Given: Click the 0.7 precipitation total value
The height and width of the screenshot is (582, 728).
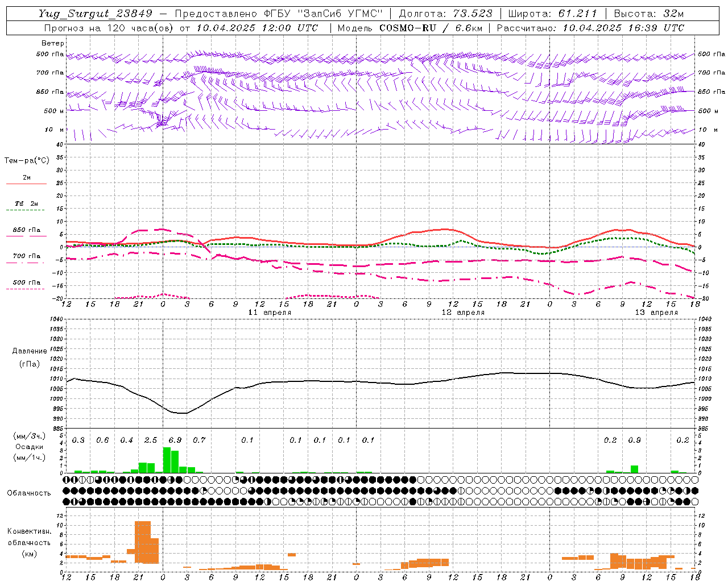Looking at the screenshot, I should (199, 440).
